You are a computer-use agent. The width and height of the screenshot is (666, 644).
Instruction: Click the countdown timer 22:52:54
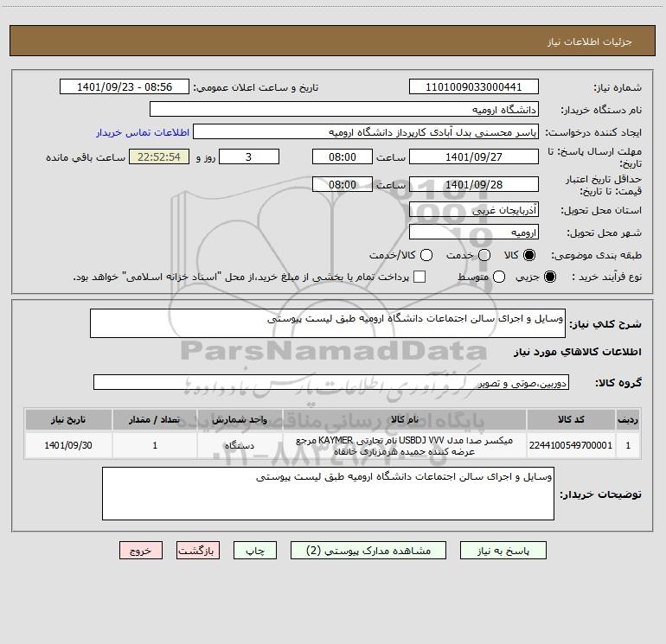coord(159,156)
